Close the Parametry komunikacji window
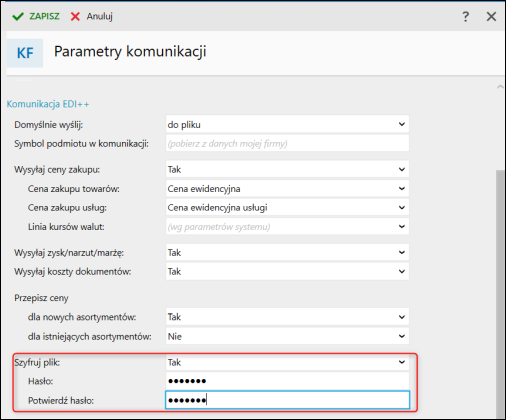506x420 pixels. click(x=491, y=16)
